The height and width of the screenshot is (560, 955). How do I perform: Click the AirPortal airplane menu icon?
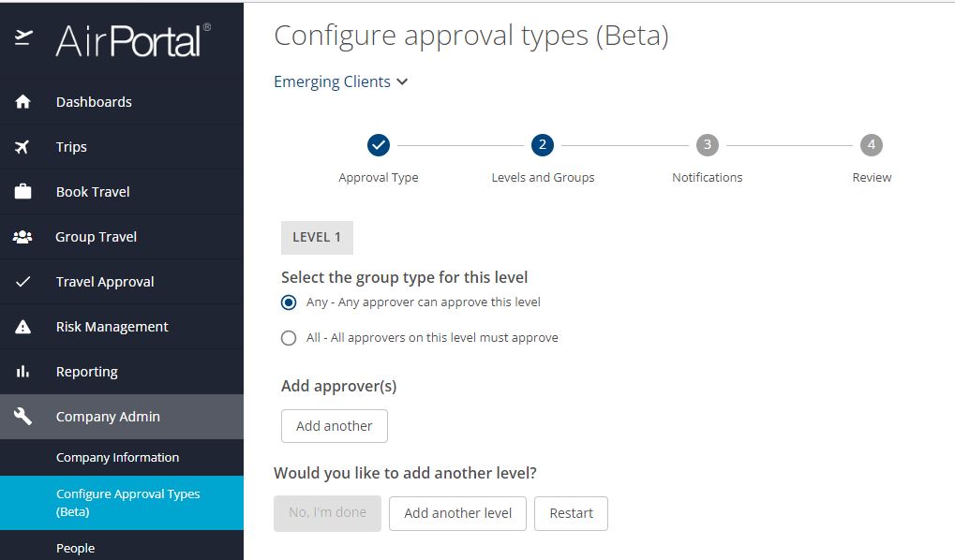[23, 37]
